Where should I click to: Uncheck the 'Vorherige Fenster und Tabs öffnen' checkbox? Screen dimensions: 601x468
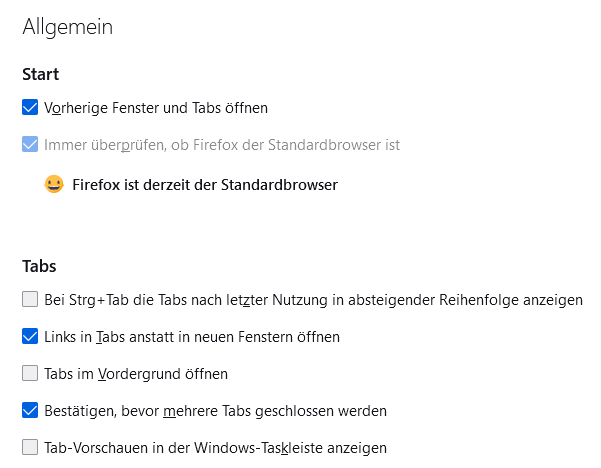click(x=30, y=107)
